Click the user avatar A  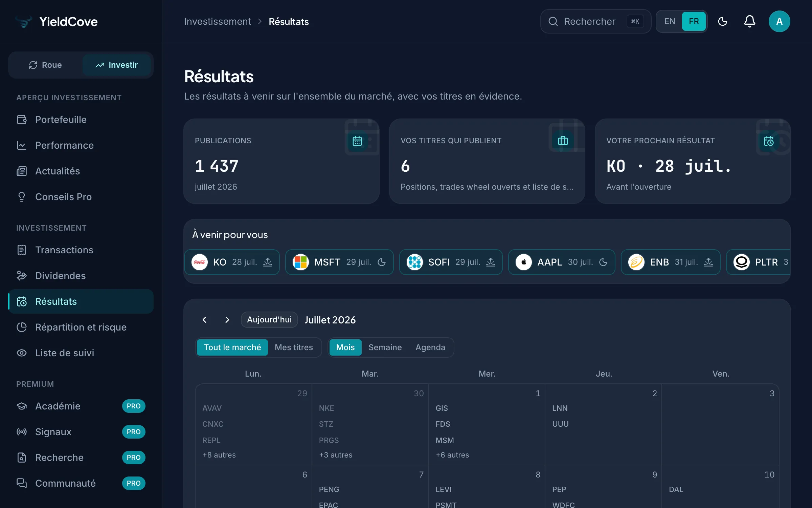click(779, 21)
